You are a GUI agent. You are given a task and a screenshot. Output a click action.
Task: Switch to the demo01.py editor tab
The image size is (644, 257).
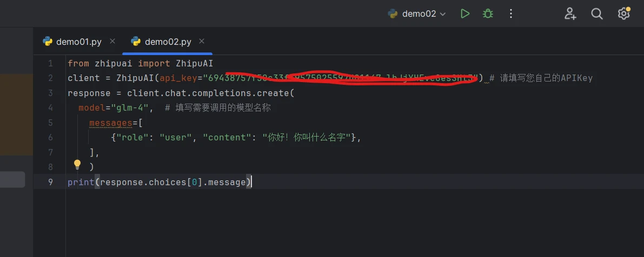pyautogui.click(x=79, y=42)
